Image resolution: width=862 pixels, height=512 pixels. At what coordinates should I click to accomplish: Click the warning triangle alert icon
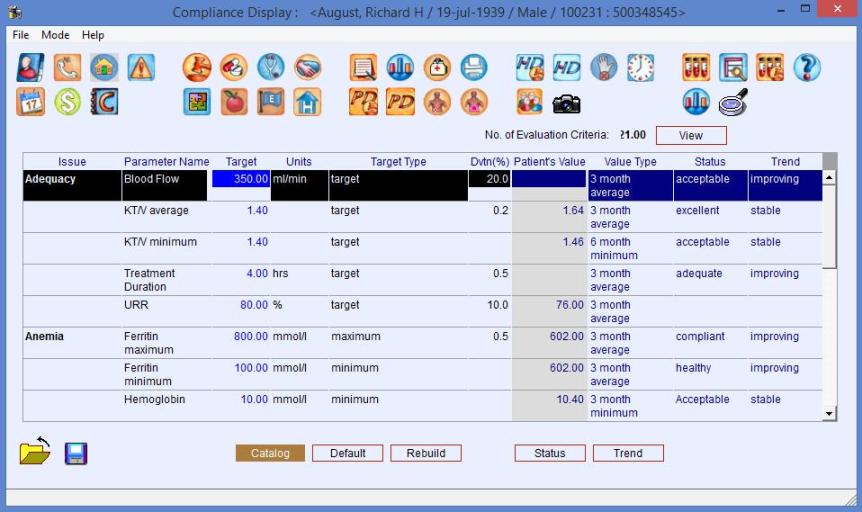click(x=141, y=68)
